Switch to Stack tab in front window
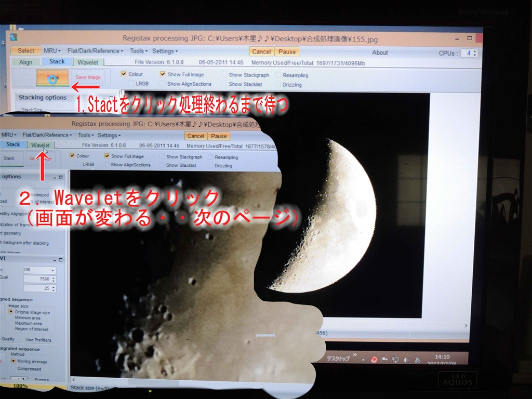The width and height of the screenshot is (532, 399). coord(13,144)
